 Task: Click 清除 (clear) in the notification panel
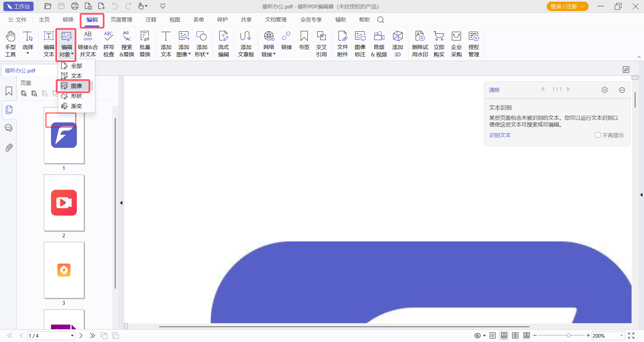coord(494,90)
